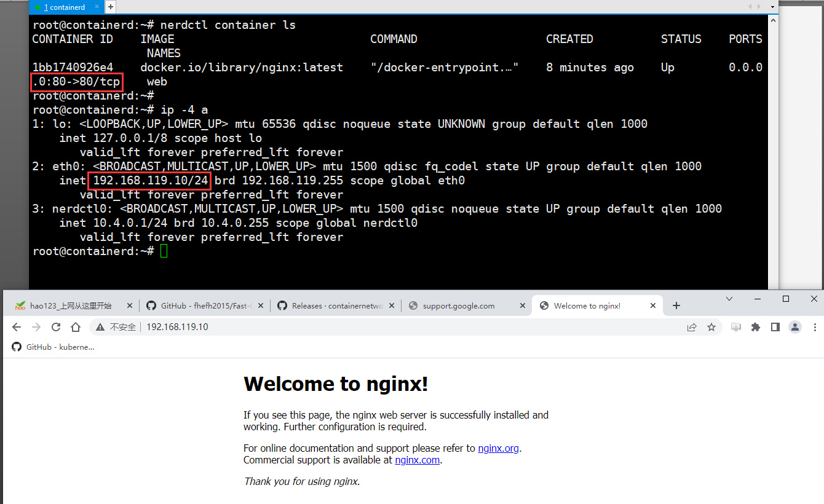Viewport: 824px width, 504px height.
Task: Share this page icon in address bar
Action: pos(692,327)
